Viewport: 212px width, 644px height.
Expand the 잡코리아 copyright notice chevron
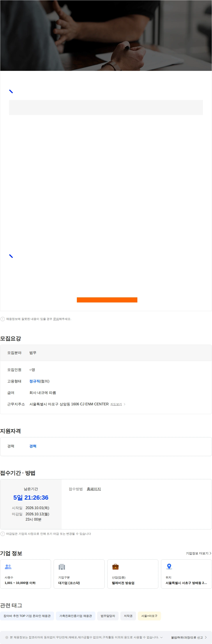click(161, 638)
